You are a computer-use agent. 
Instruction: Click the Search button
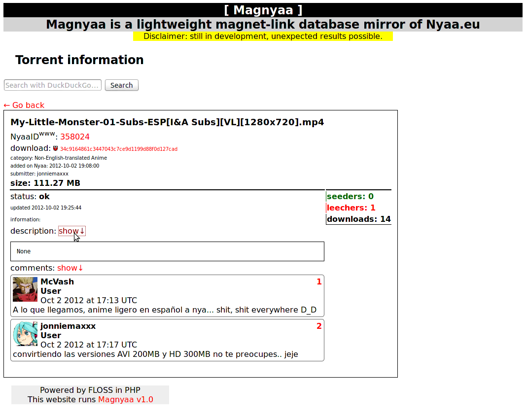point(122,85)
